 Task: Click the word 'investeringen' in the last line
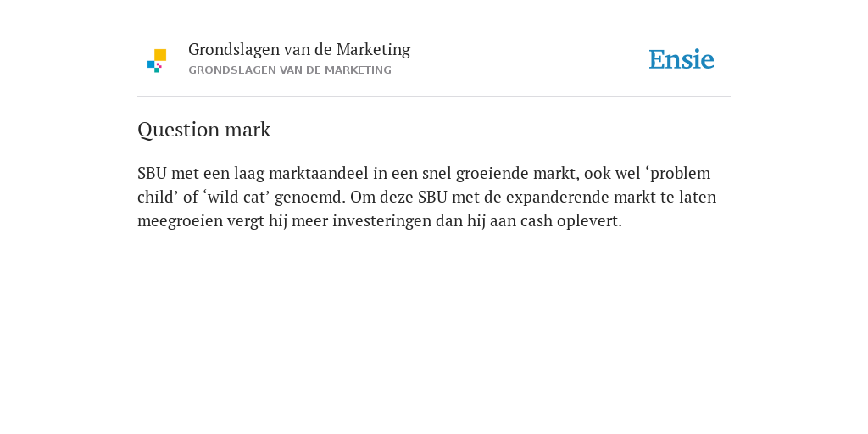[x=381, y=221]
